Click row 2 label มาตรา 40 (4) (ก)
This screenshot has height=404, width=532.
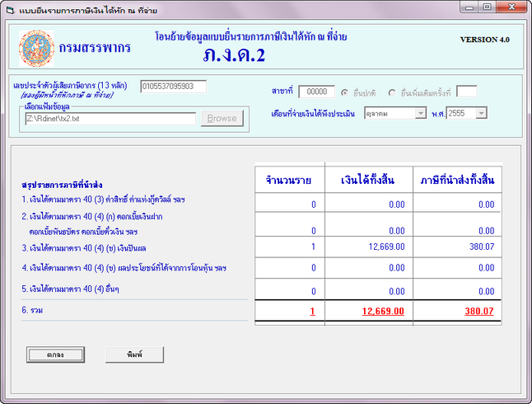(x=92, y=217)
